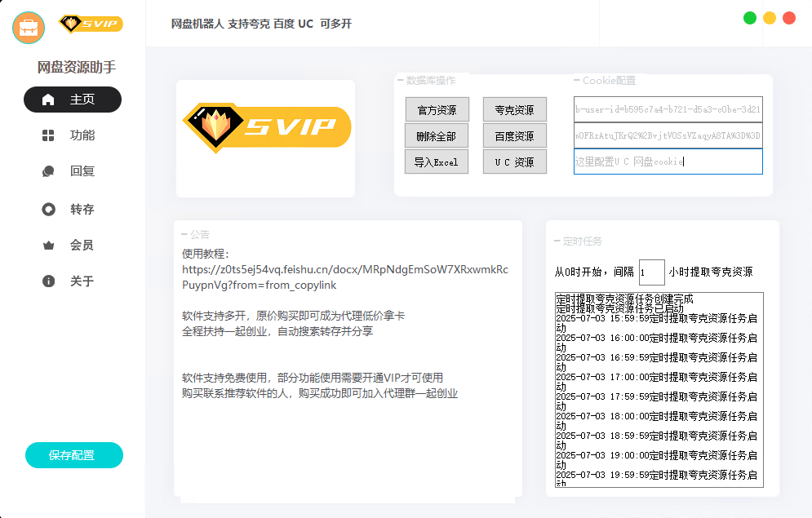
Task: Click the log entry at 2025-07-03 18:00:00
Action: click(x=657, y=421)
